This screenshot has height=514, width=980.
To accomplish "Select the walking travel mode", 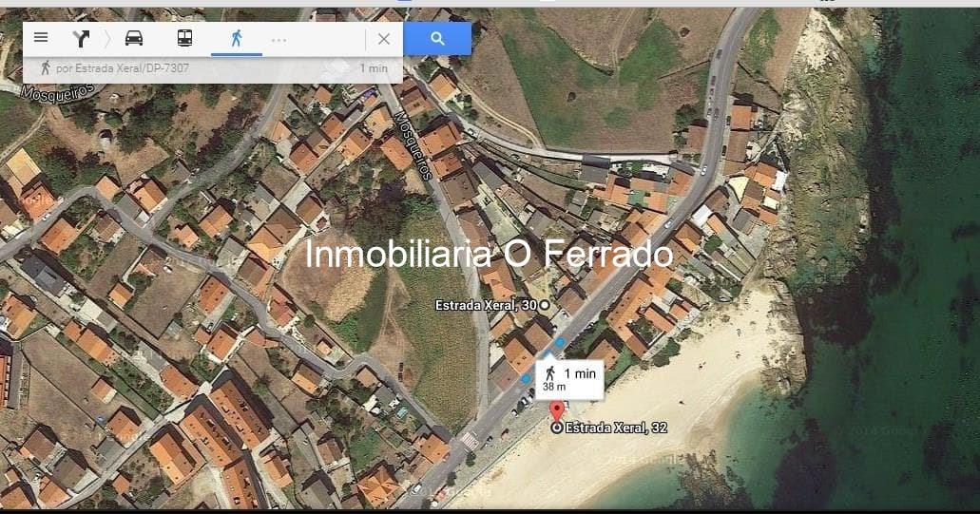I will [237, 39].
